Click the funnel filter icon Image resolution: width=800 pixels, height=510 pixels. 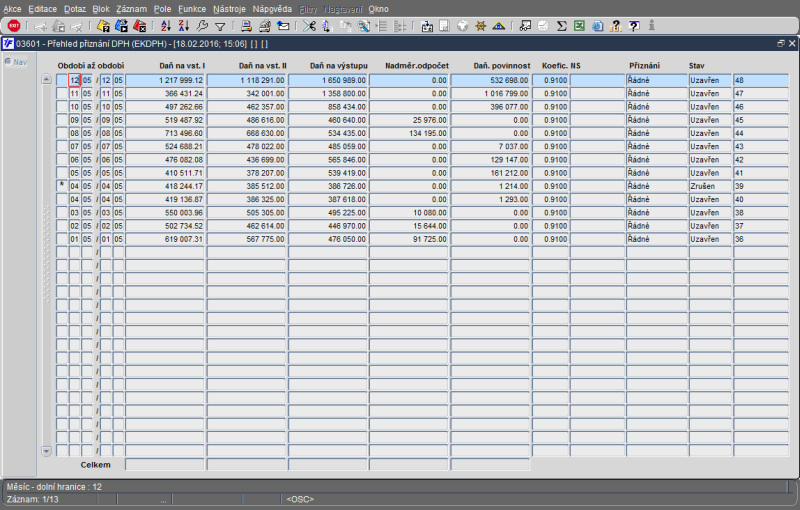click(220, 26)
